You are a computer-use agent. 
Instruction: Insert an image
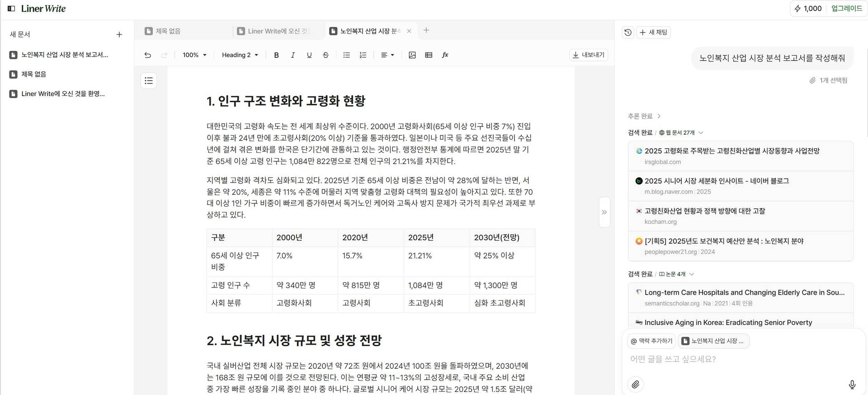pyautogui.click(x=412, y=55)
